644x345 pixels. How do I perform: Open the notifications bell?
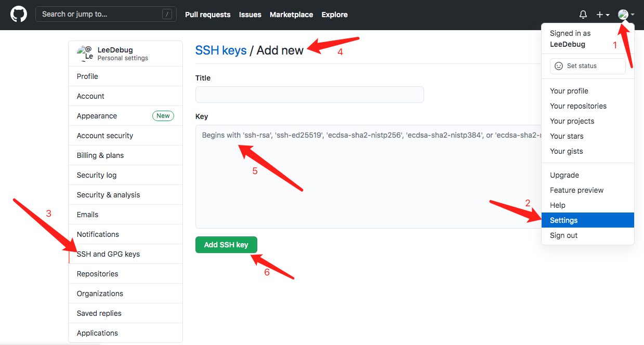point(583,15)
